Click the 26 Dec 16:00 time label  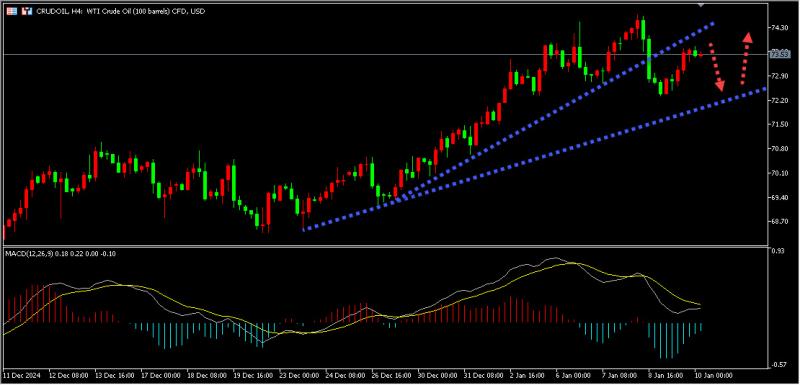pyautogui.click(x=391, y=374)
